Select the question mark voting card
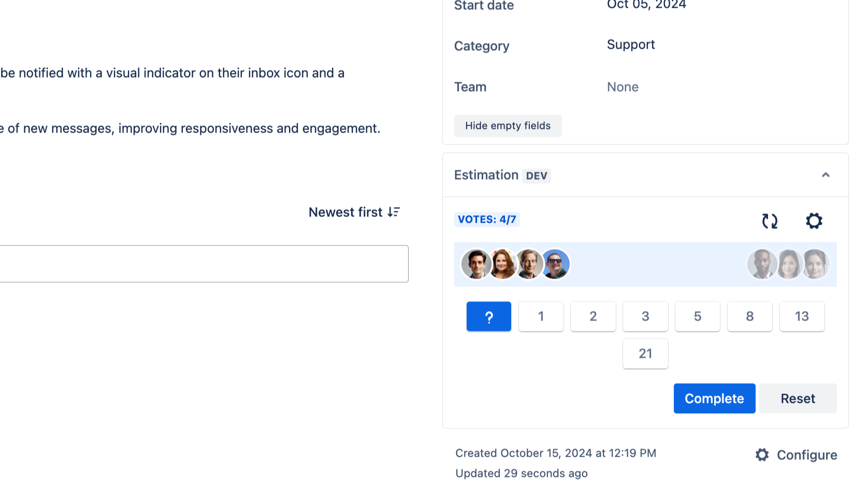868x494 pixels. [x=488, y=316]
